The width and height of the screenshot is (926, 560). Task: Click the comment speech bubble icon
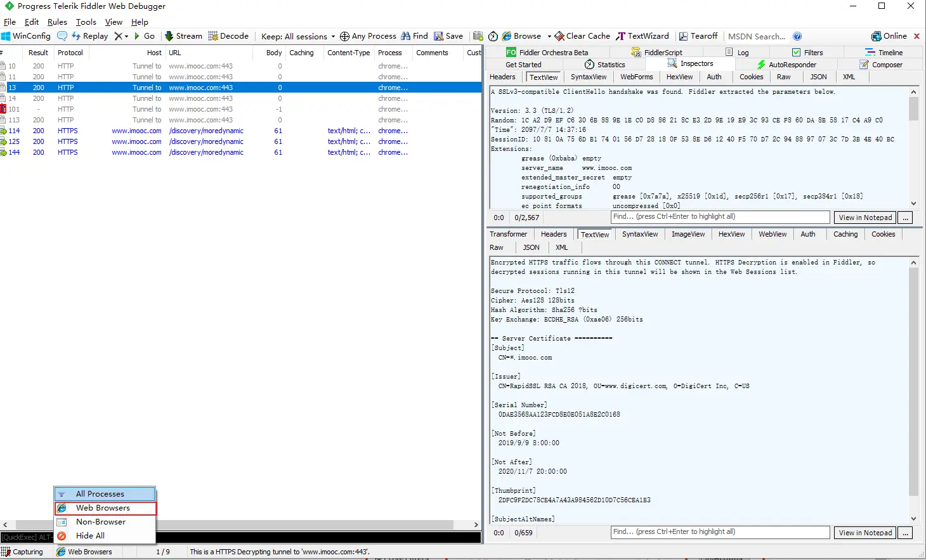tap(62, 36)
